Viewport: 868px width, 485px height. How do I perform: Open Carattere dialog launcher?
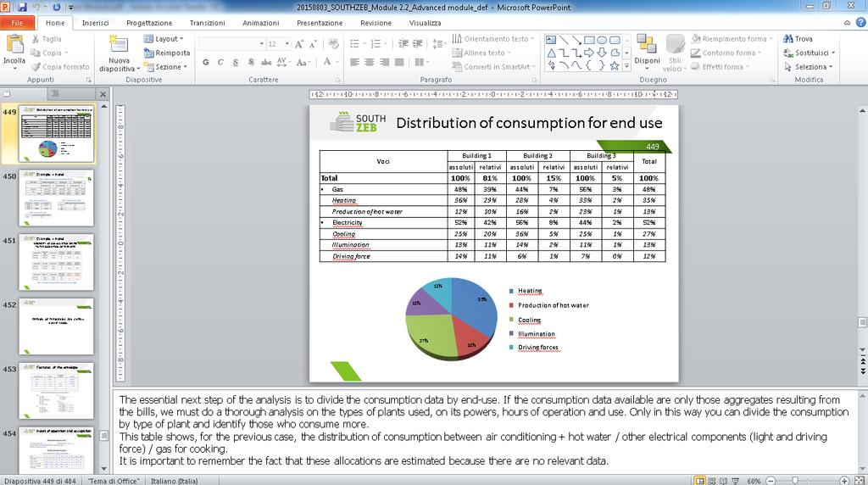point(338,81)
